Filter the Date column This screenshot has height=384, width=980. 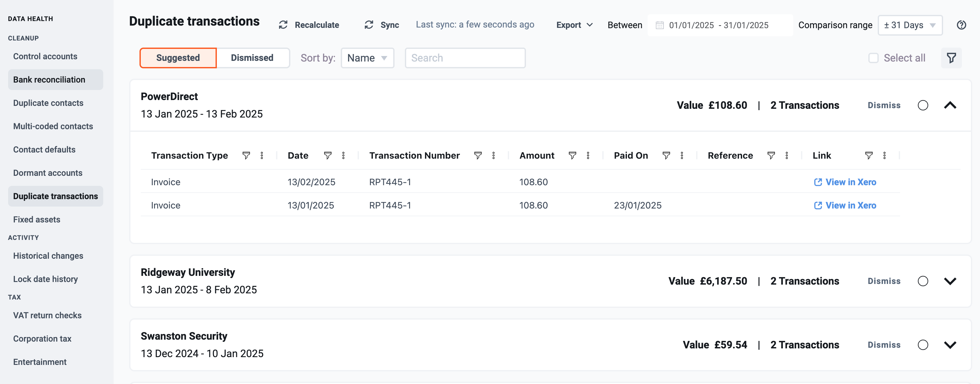(x=328, y=155)
